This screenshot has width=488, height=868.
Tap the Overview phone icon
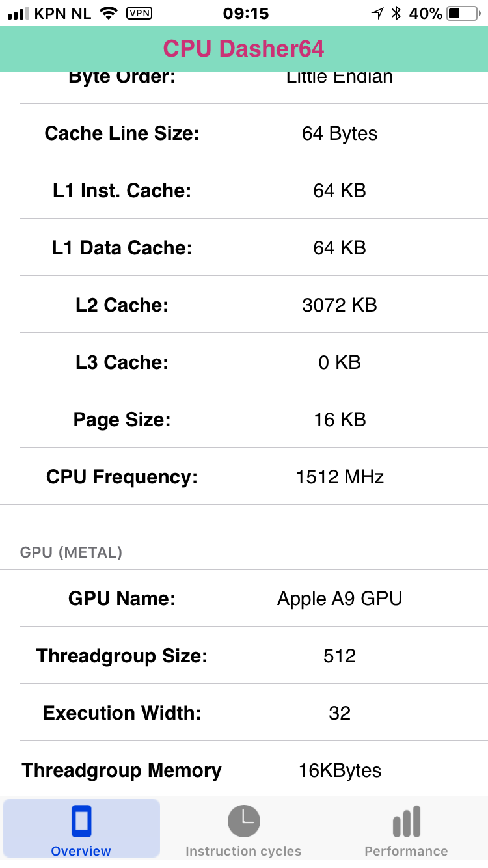pyautogui.click(x=81, y=821)
